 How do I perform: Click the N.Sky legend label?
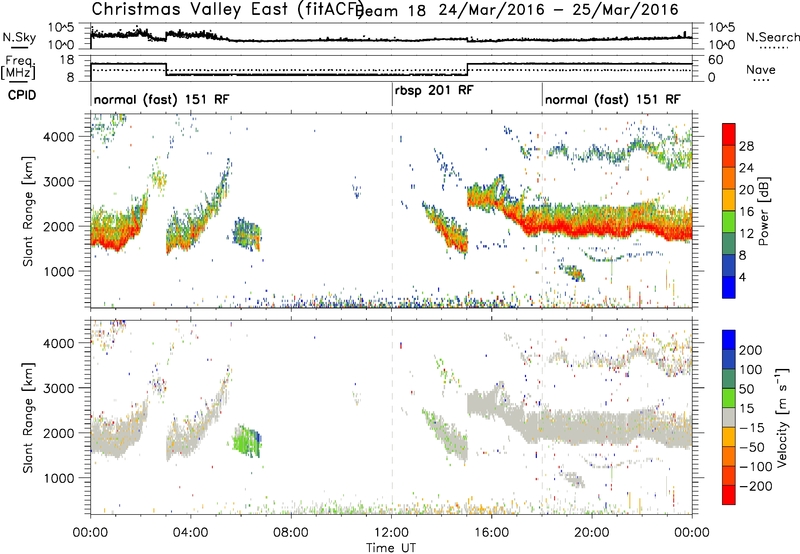[19, 37]
